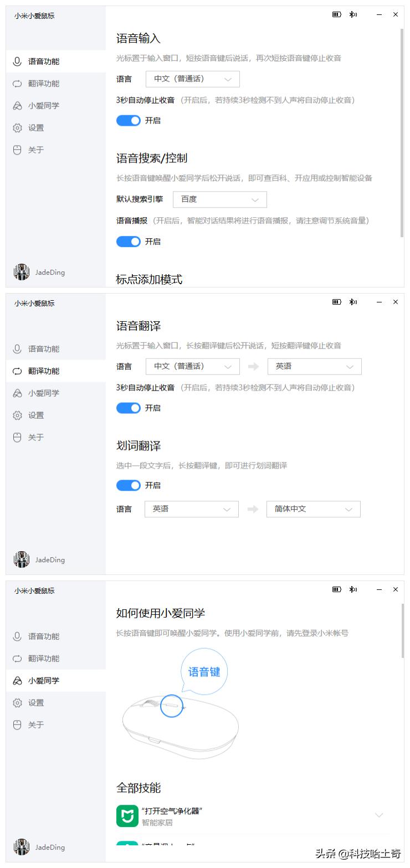Click the battery icon in the 语音翻译 window title bar

coord(337,302)
